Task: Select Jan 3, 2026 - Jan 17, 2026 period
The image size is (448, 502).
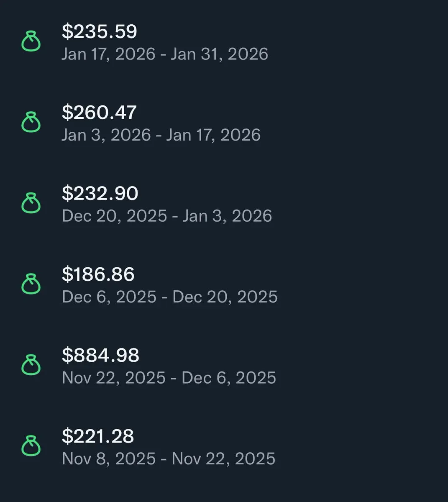Action: [x=161, y=135]
